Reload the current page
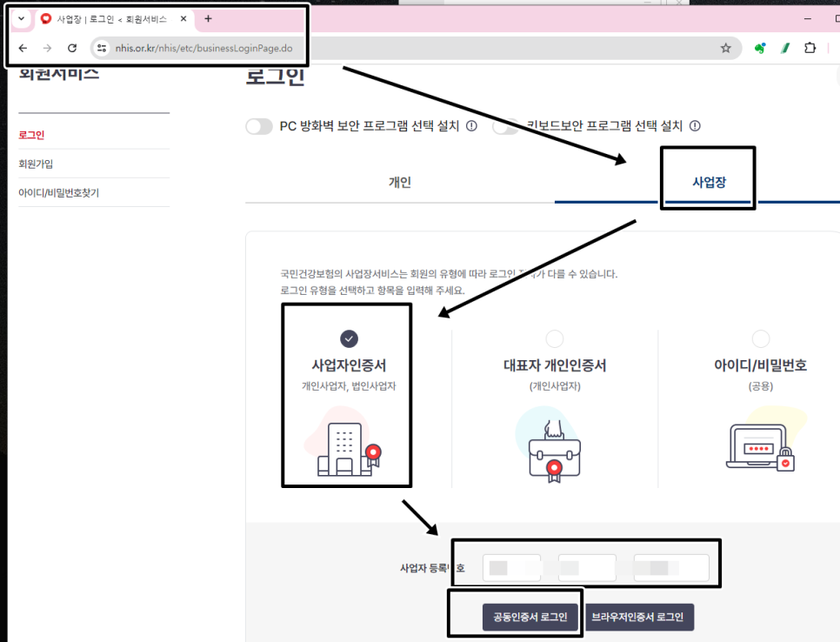The image size is (840, 642). [x=72, y=48]
